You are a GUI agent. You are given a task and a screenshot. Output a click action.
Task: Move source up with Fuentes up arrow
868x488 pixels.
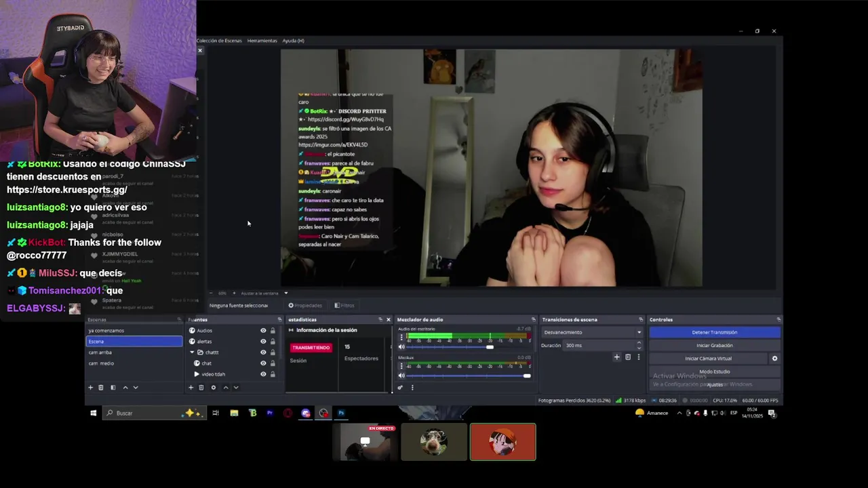click(226, 388)
